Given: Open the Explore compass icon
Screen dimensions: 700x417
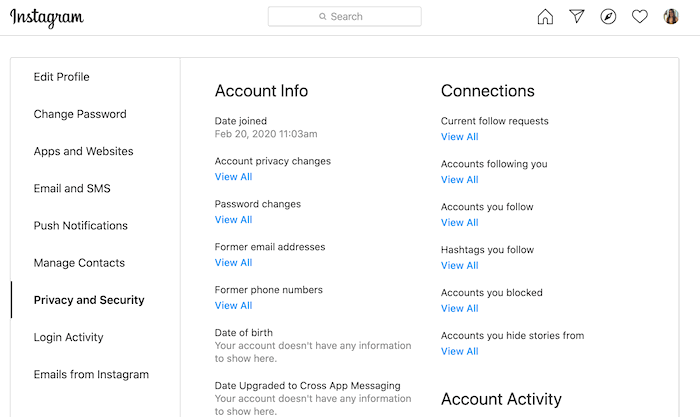Looking at the screenshot, I should point(608,17).
